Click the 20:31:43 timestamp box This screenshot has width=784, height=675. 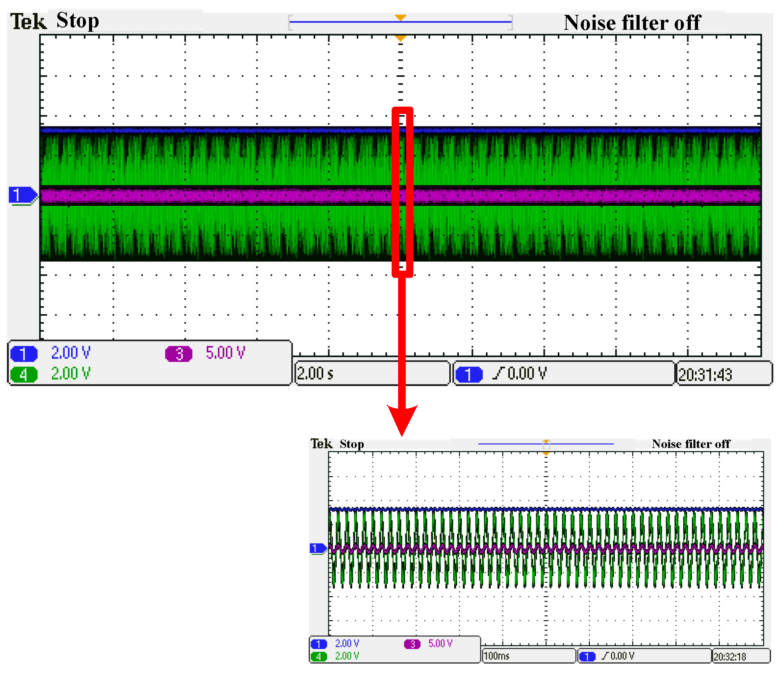pyautogui.click(x=705, y=375)
